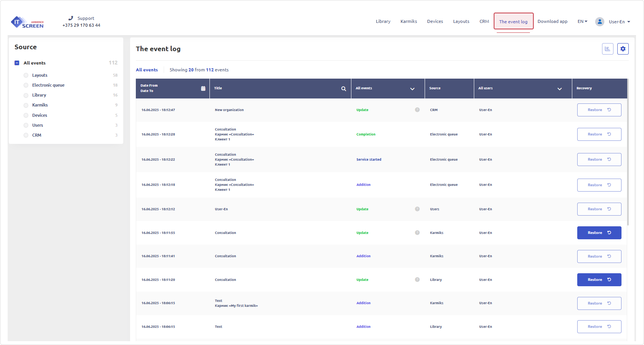This screenshot has height=345, width=644.
Task: Click the phone icon next to Support
Action: (70, 18)
